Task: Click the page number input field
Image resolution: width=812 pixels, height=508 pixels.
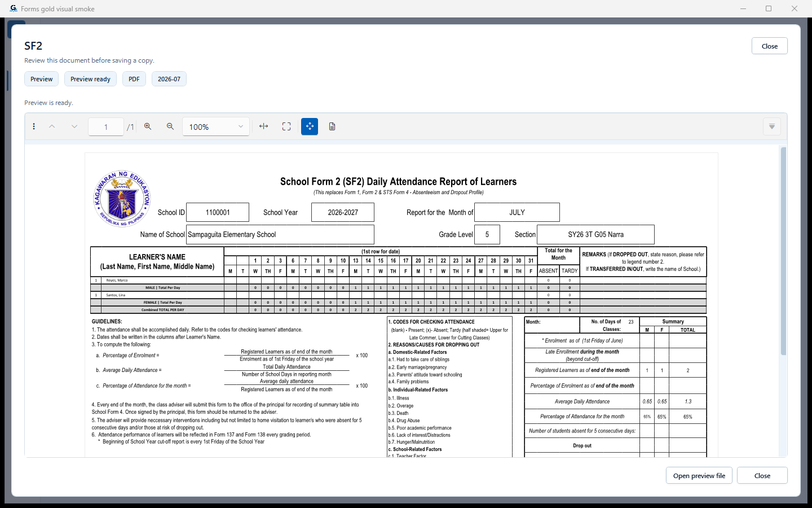Action: pyautogui.click(x=106, y=126)
